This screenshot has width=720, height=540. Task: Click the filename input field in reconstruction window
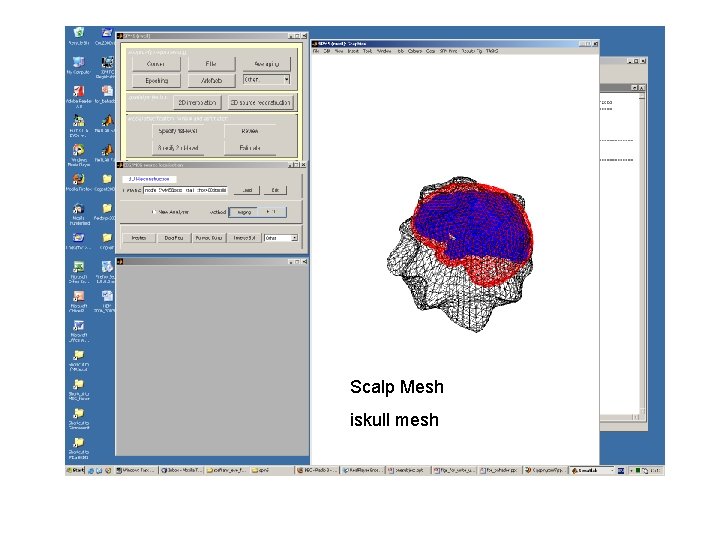point(186,190)
